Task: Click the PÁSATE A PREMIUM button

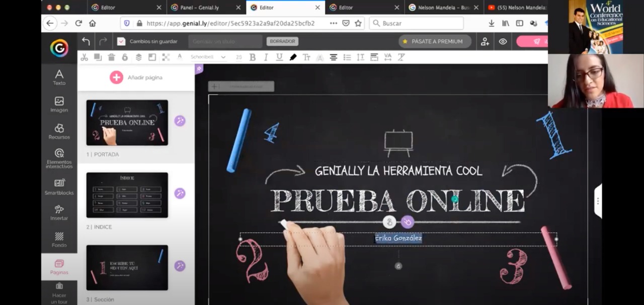Action: [434, 41]
